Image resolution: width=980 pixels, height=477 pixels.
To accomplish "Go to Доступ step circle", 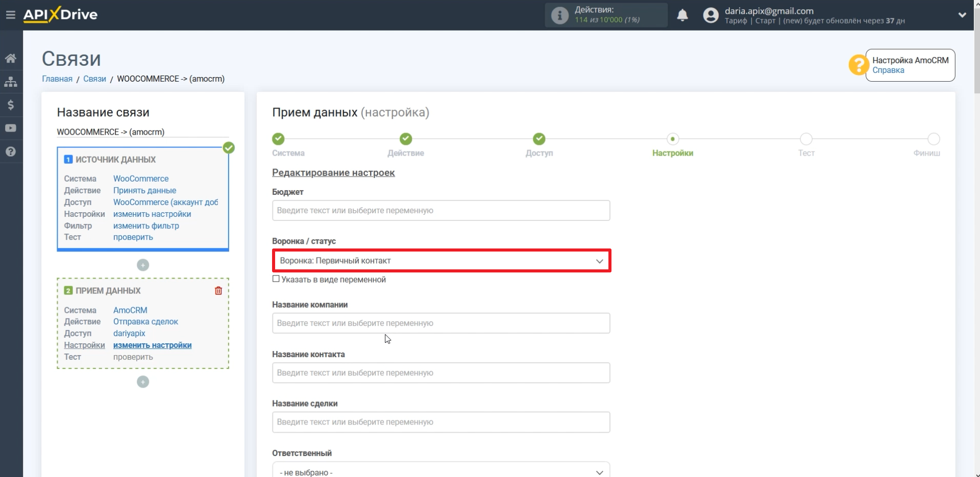I will pos(539,139).
